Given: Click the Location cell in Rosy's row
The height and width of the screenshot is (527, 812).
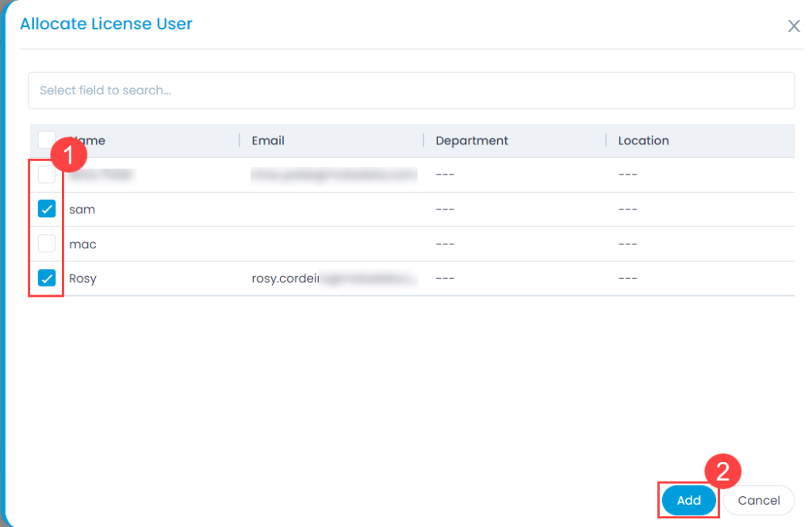Looking at the screenshot, I should coord(626,278).
